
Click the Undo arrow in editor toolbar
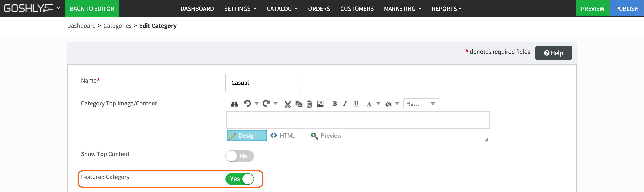coord(247,104)
